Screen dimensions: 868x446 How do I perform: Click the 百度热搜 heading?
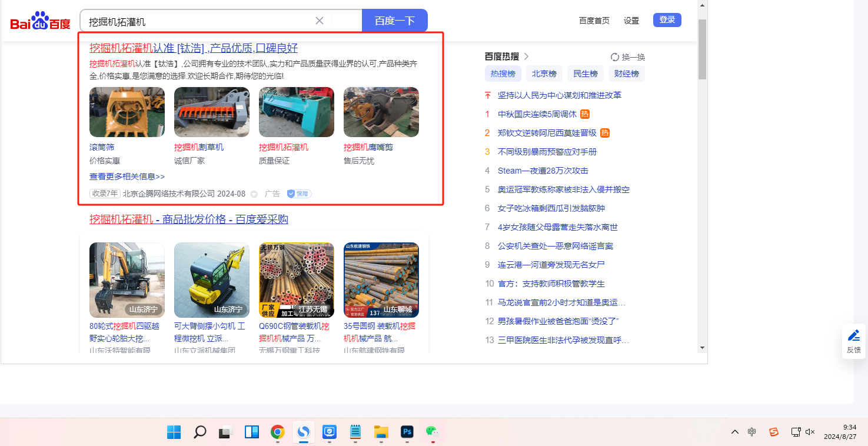click(x=502, y=56)
